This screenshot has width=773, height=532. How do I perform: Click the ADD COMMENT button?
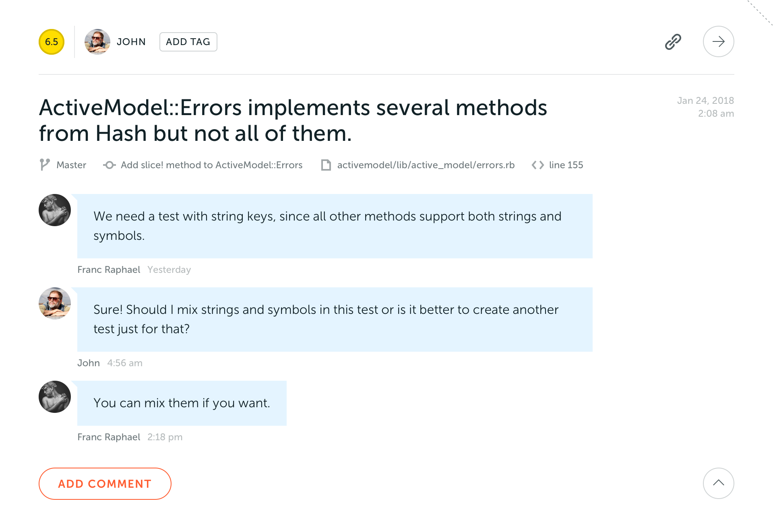105,484
